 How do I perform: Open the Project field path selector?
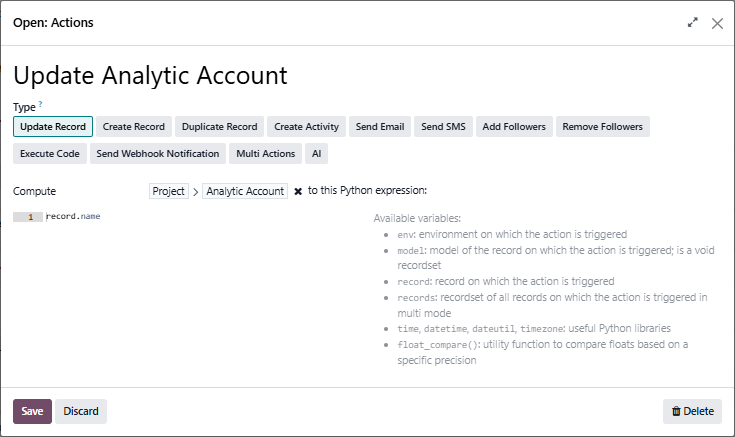tap(169, 191)
